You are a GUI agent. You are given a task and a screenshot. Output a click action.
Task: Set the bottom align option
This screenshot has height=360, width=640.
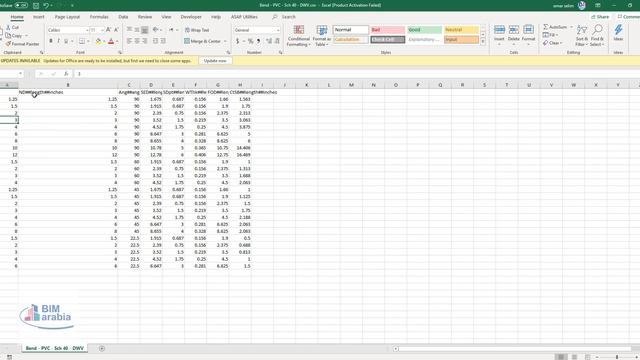144,30
